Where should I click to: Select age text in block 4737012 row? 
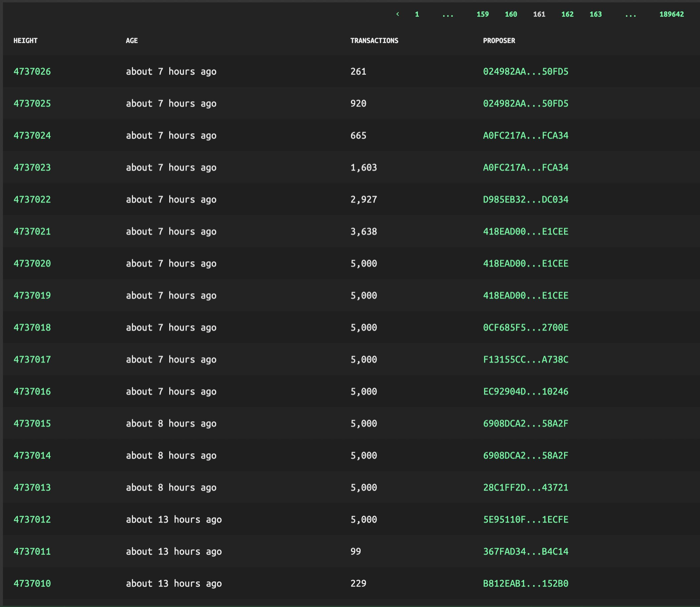174,520
